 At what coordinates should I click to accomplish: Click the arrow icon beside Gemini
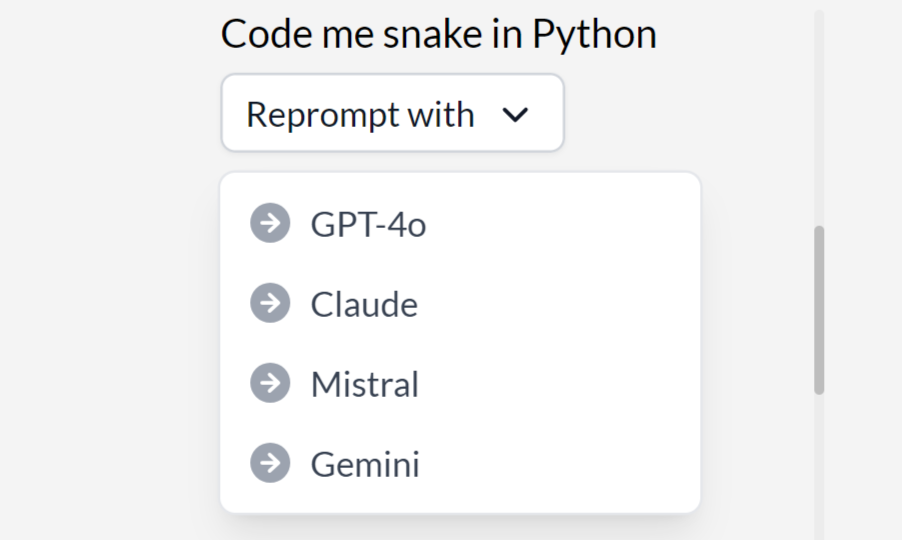coord(269,463)
